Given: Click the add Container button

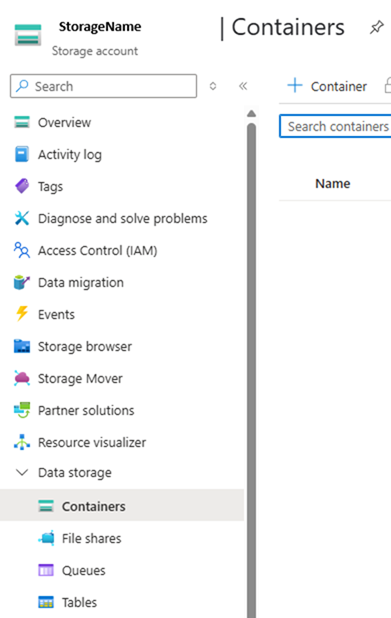Looking at the screenshot, I should (x=327, y=86).
